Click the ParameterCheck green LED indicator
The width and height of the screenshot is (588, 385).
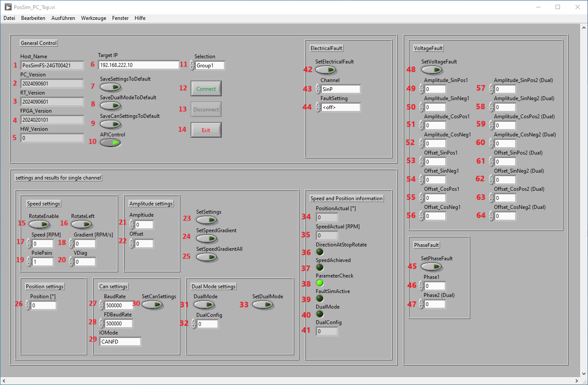(x=320, y=283)
